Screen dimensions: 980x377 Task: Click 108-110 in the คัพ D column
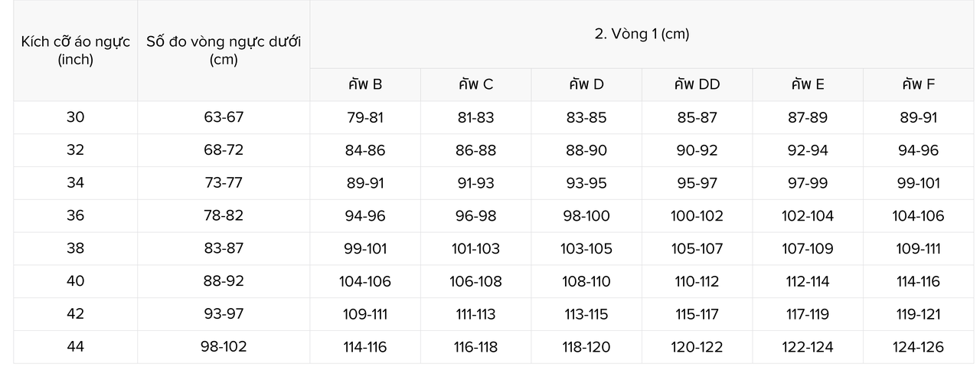[586, 281]
